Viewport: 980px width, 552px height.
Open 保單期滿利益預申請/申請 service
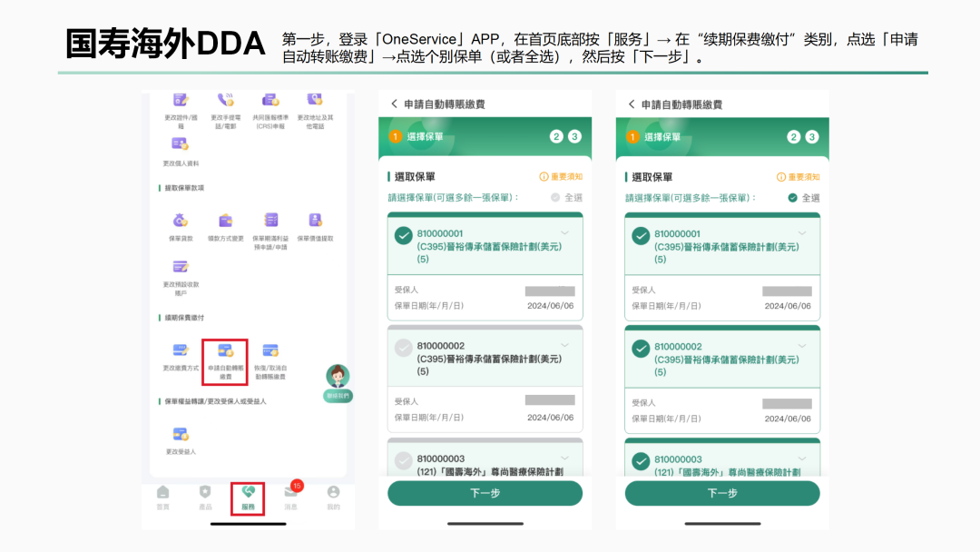pos(270,220)
